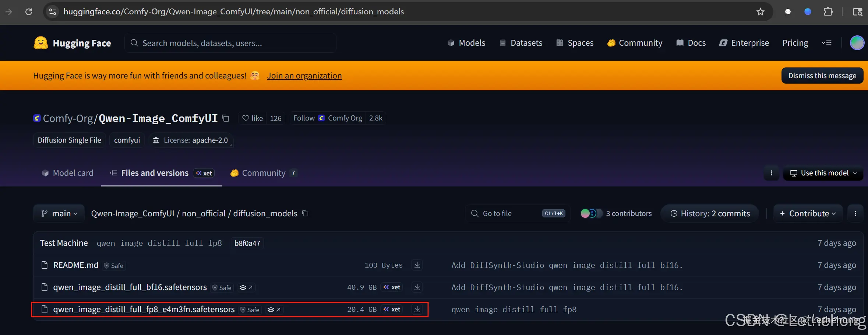Open the Models nav item
Screen dimensions: 868x335
tap(466, 43)
